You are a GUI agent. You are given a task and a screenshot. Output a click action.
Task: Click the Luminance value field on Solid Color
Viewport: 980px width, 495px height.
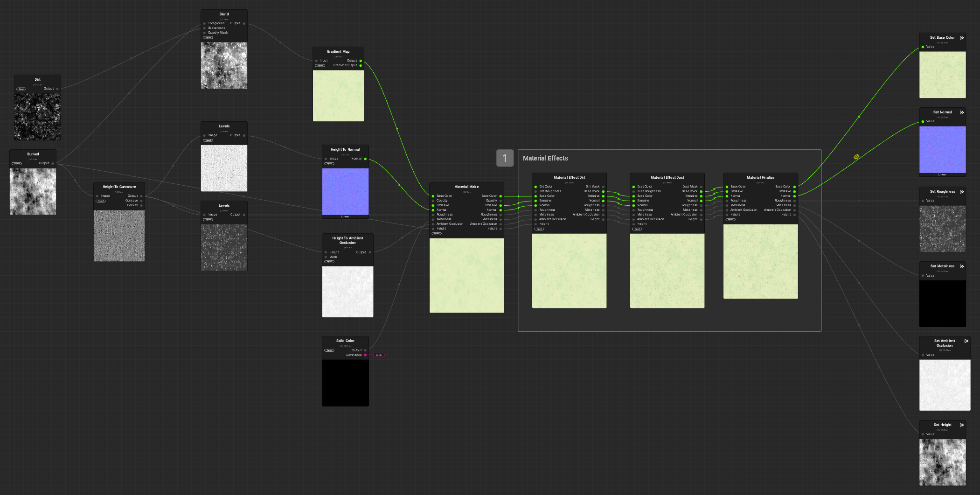(379, 355)
